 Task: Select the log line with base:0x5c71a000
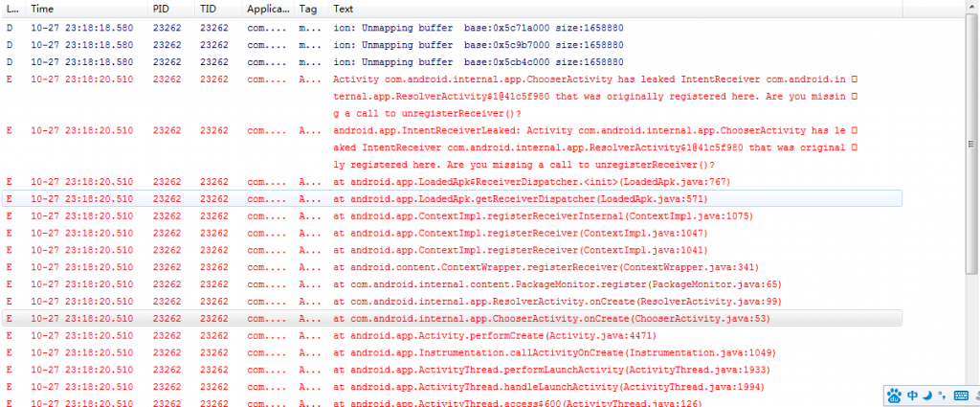coord(452,28)
